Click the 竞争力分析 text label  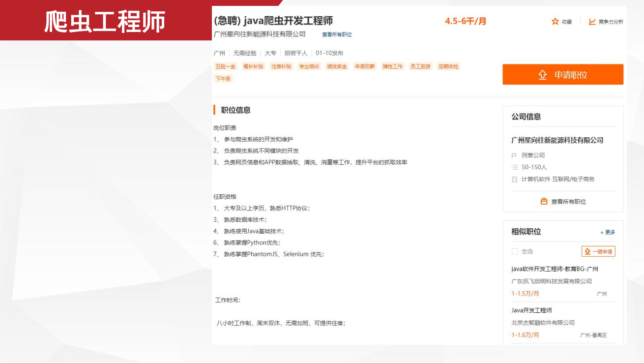coord(611,22)
